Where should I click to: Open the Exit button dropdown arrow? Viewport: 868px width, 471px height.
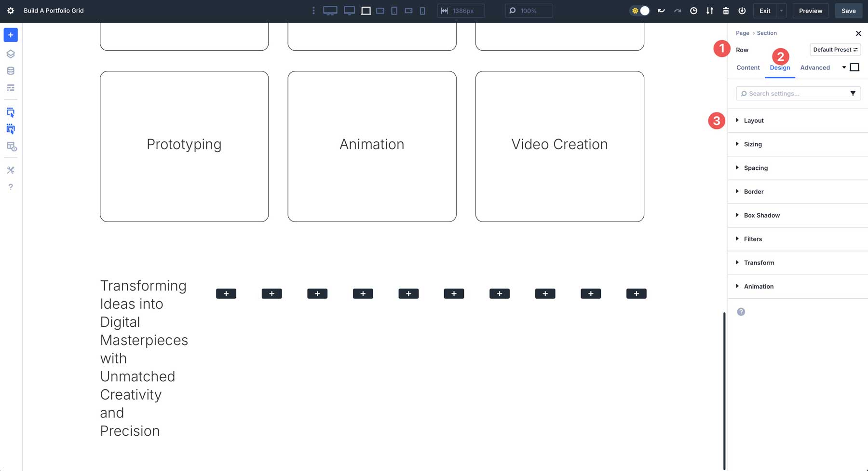(x=781, y=10)
